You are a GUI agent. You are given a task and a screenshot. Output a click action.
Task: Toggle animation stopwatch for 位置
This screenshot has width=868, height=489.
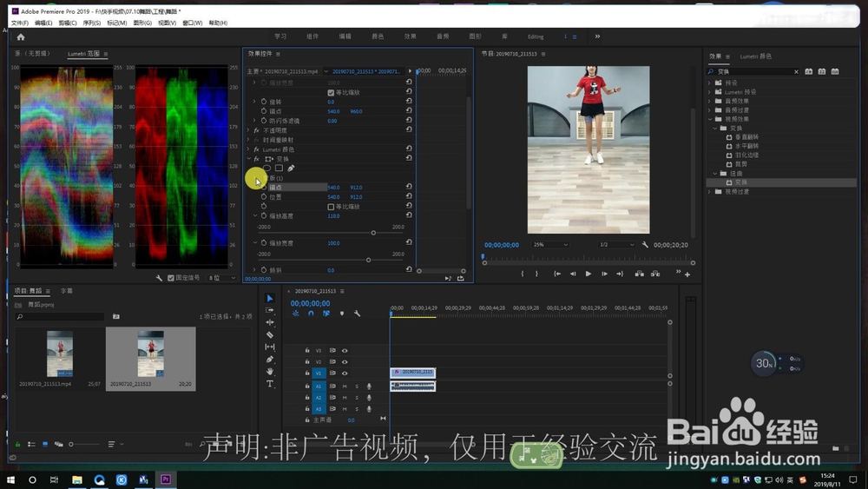264,196
